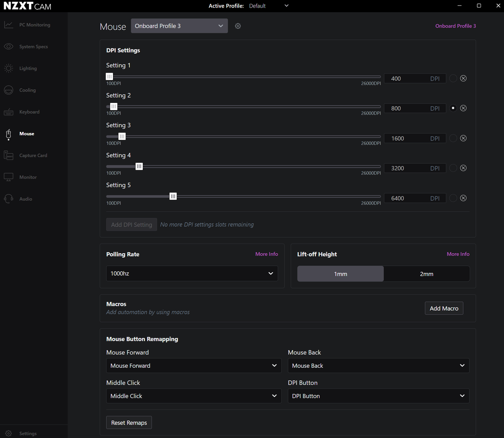Click the Setting 4 DPI slider handle
The height and width of the screenshot is (438, 504).
[139, 167]
